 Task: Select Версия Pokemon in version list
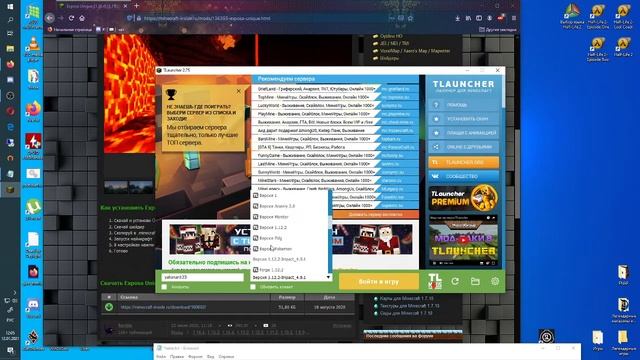(289, 249)
